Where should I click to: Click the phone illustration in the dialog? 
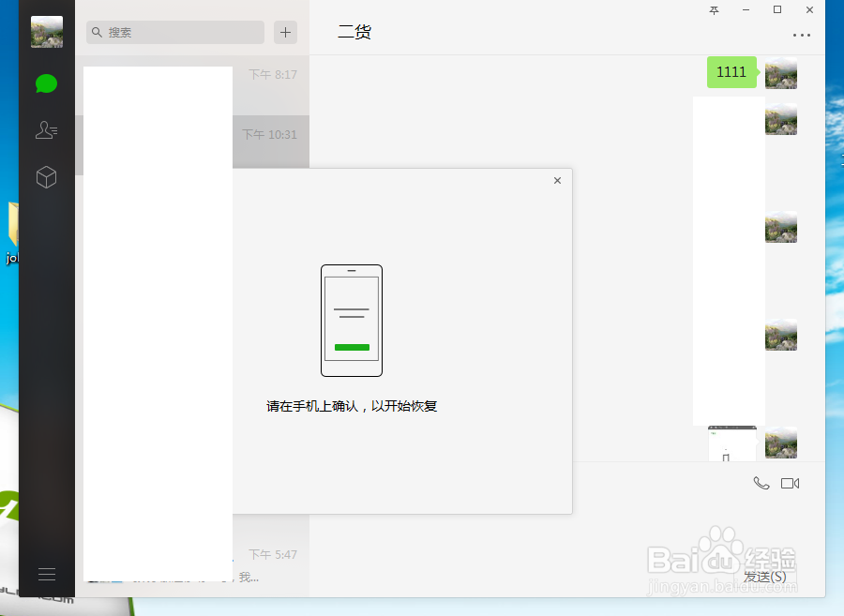pos(352,321)
